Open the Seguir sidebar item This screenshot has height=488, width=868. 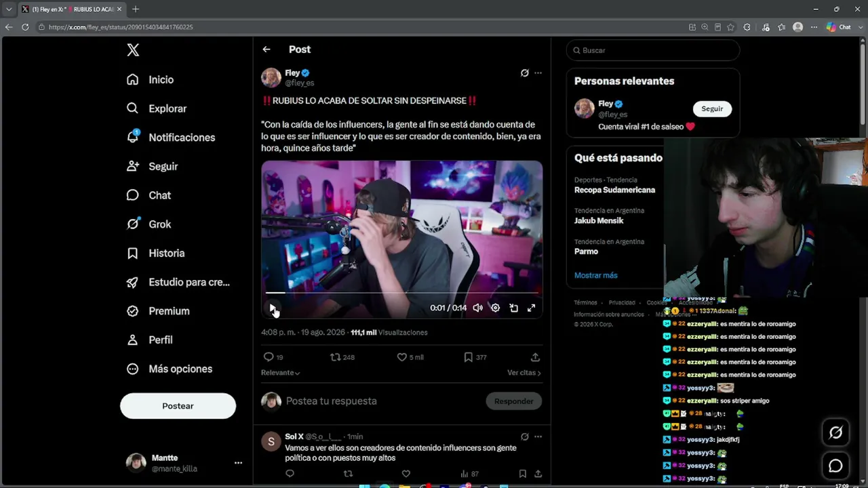tap(152, 166)
